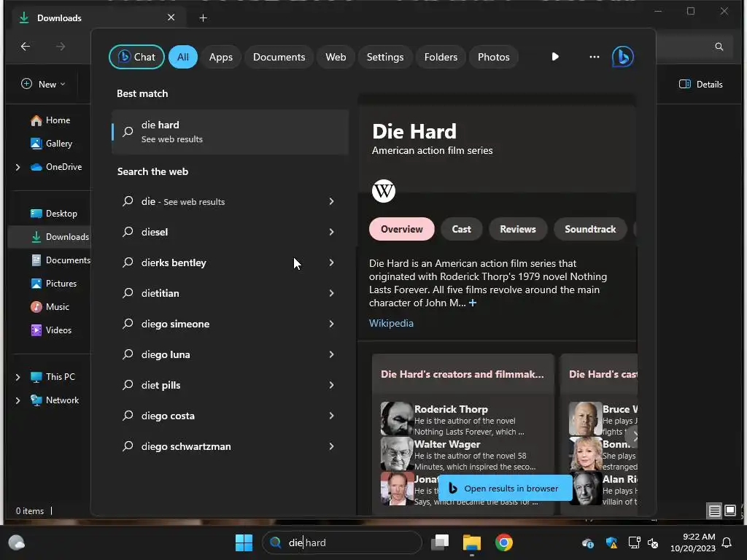747x560 pixels.
Task: Open Gallery in navigation pane
Action: (51, 144)
